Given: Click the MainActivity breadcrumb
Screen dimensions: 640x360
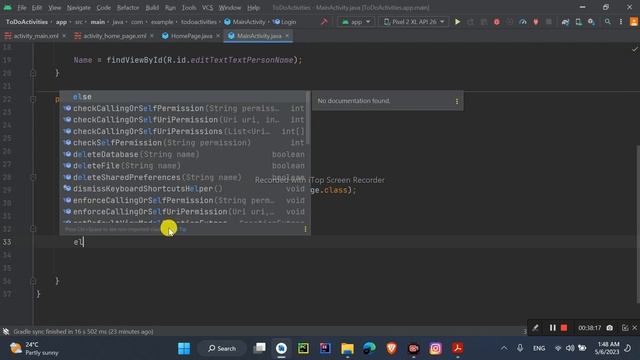Looking at the screenshot, I should click(245, 22).
